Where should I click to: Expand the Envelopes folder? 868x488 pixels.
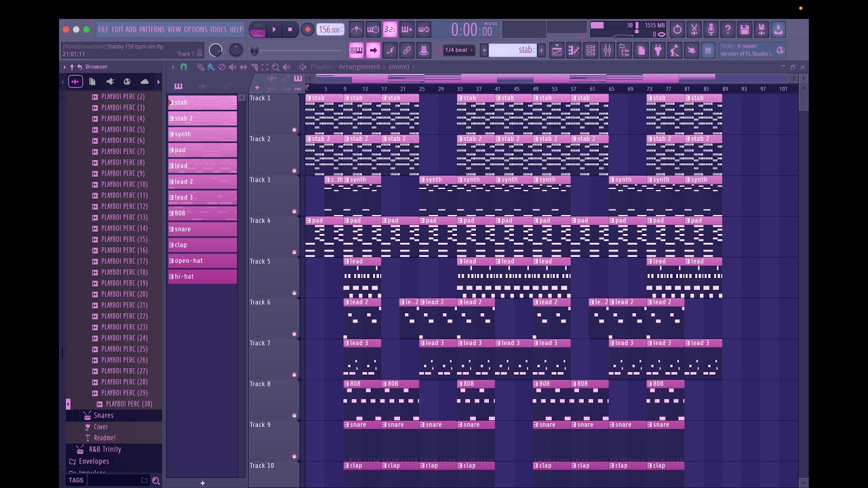tap(94, 462)
